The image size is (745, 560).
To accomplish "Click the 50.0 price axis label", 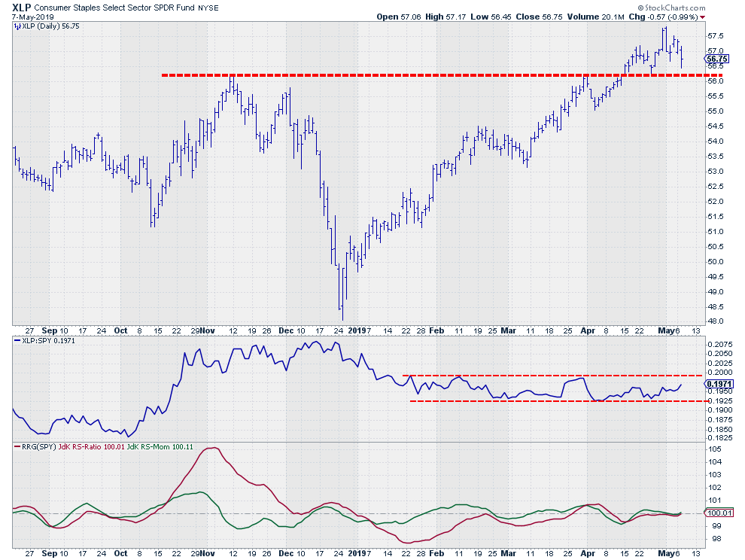I will pyautogui.click(x=716, y=261).
